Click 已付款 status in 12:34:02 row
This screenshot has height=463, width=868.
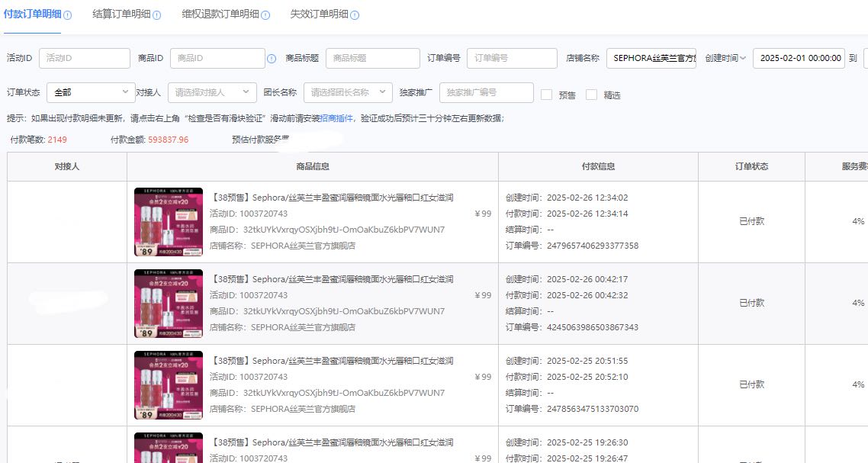coord(751,221)
